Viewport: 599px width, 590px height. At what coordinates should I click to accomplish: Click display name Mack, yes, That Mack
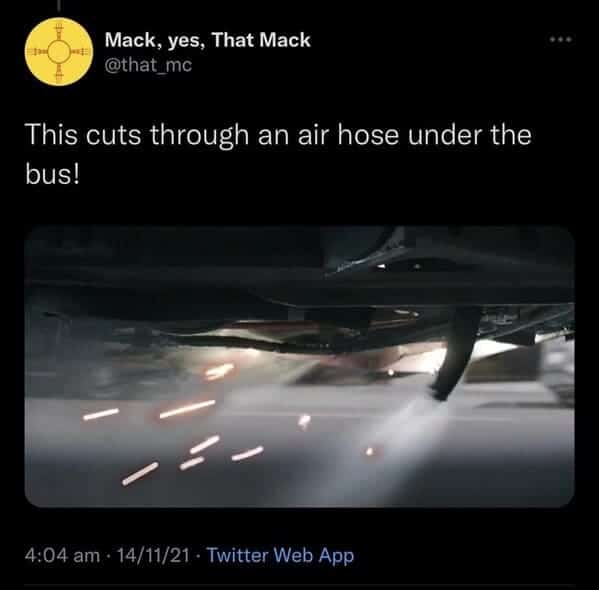click(207, 40)
